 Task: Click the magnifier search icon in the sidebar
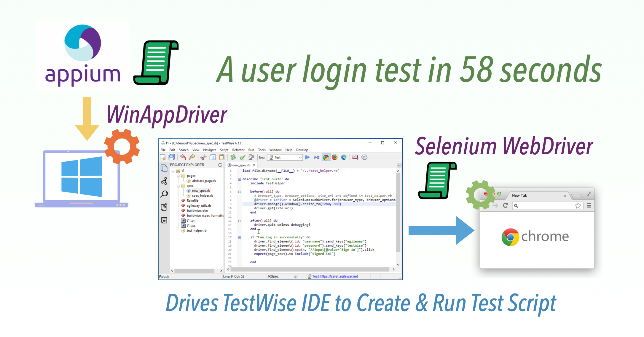click(x=164, y=194)
